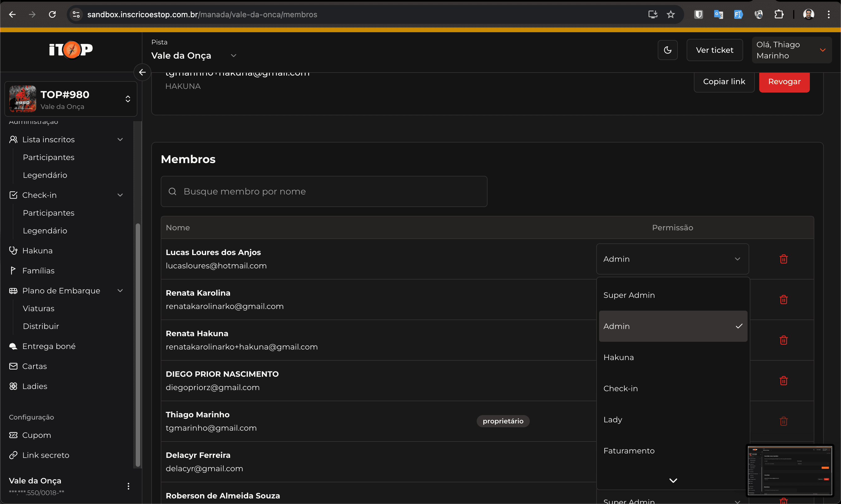Screen dimensions: 841x504
Task: Open the Bitwarden shield extension icon
Action: pyautogui.click(x=698, y=14)
